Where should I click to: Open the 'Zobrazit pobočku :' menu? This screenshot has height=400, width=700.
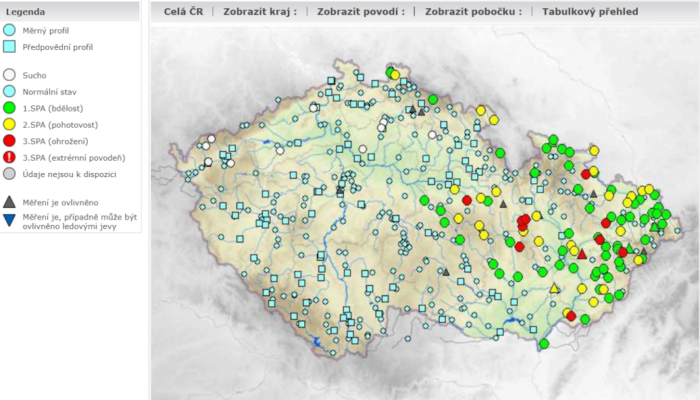(473, 12)
